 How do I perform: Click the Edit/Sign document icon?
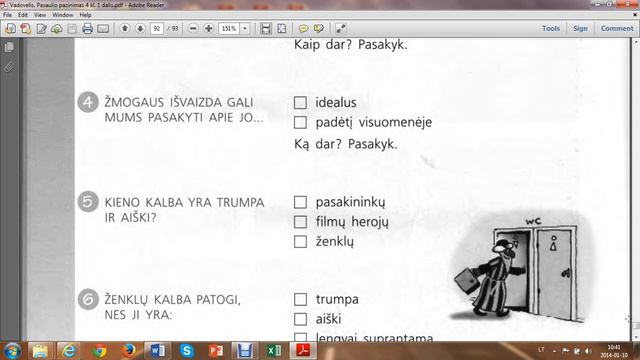point(41,29)
